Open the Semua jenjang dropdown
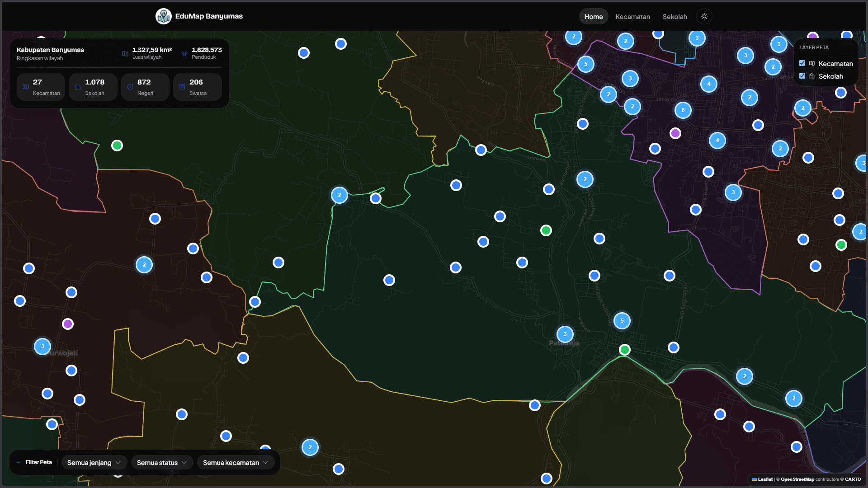This screenshot has height=488, width=868. [x=94, y=463]
